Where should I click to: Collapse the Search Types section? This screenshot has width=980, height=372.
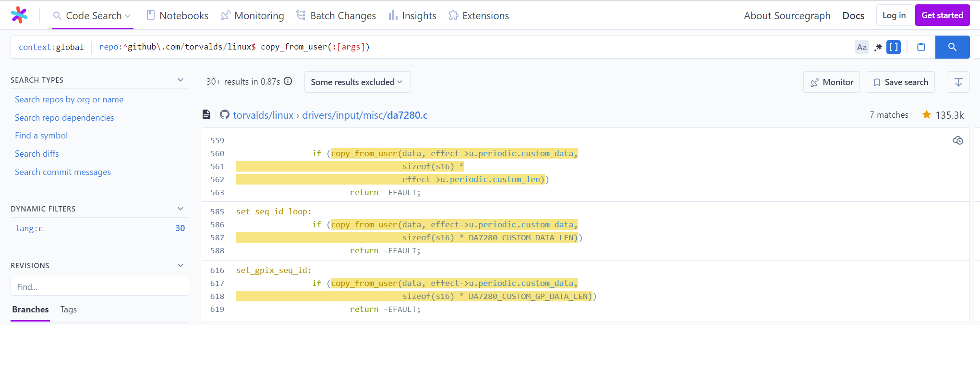181,80
